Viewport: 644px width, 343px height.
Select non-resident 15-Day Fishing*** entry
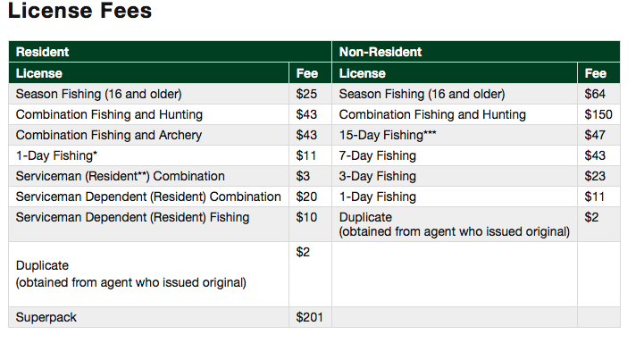coord(388,135)
